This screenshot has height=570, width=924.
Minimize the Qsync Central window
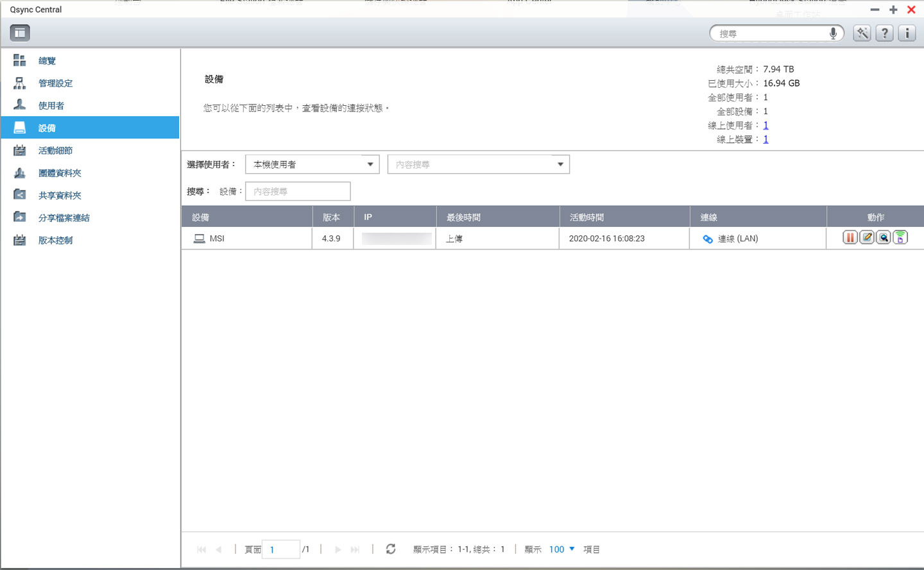[x=875, y=10]
